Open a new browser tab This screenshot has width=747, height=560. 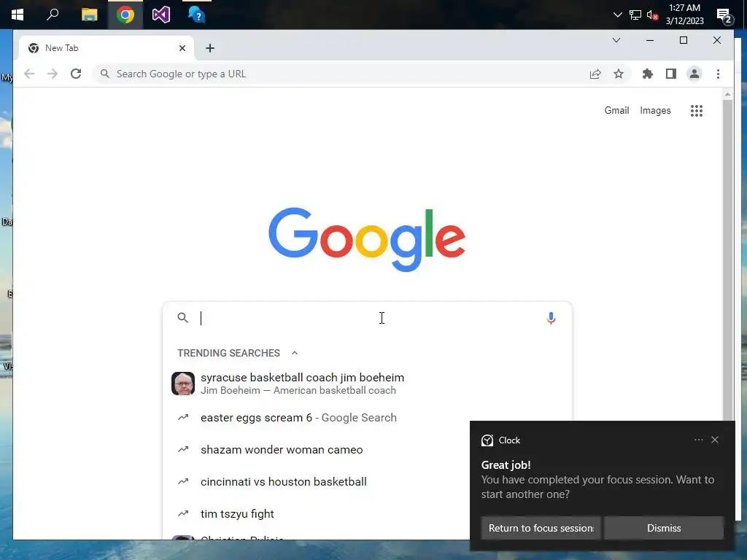(x=210, y=48)
